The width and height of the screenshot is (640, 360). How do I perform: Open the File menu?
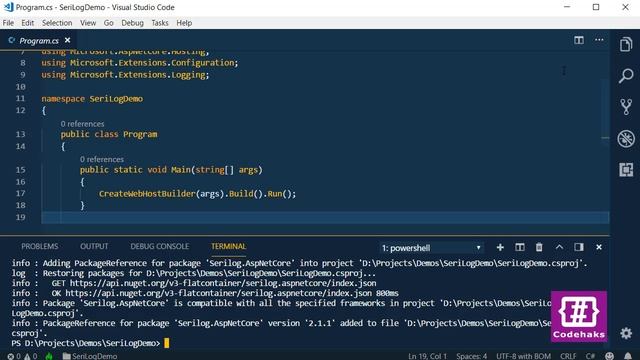[8, 23]
